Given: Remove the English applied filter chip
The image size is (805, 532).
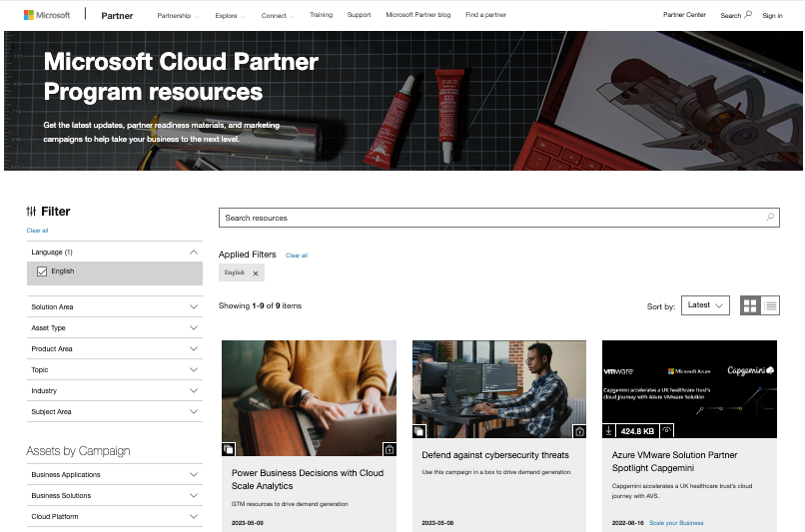Looking at the screenshot, I should point(256,273).
